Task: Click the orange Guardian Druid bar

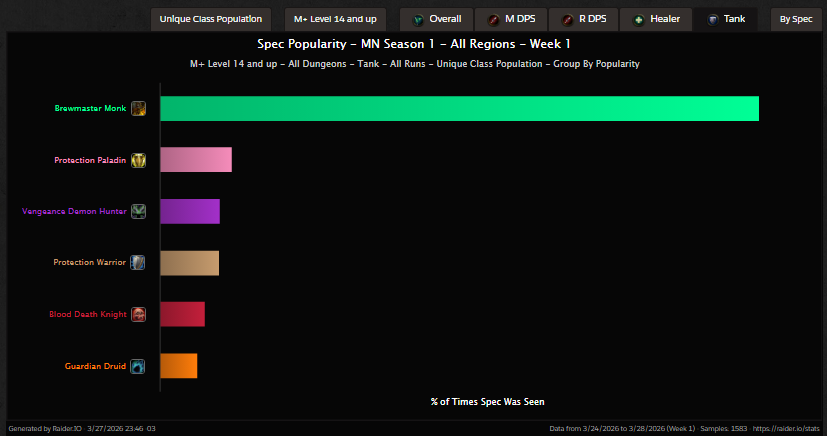Action: 179,366
